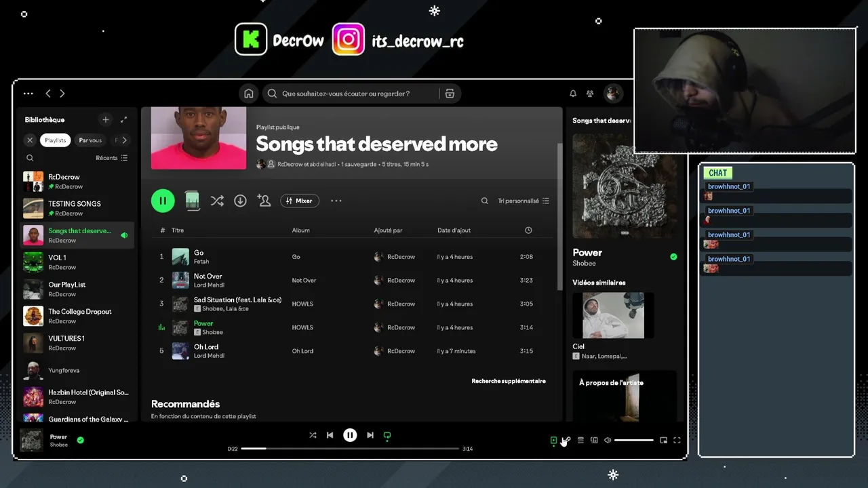Clear the library filter with X

click(30, 140)
